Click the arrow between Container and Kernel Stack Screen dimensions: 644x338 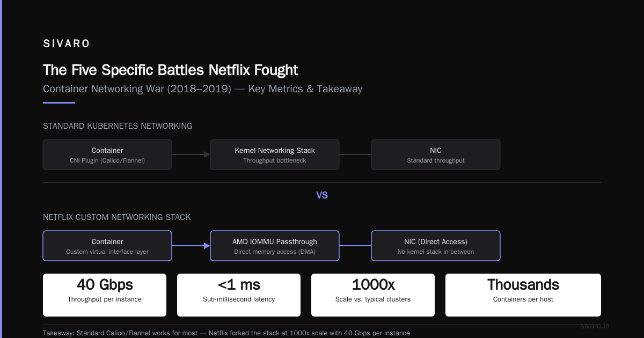[191, 155]
